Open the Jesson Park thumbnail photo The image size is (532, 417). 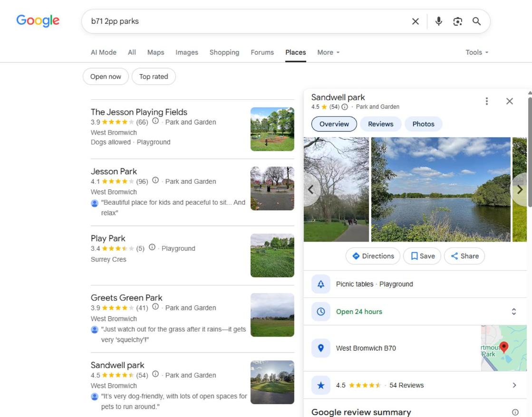coord(272,189)
